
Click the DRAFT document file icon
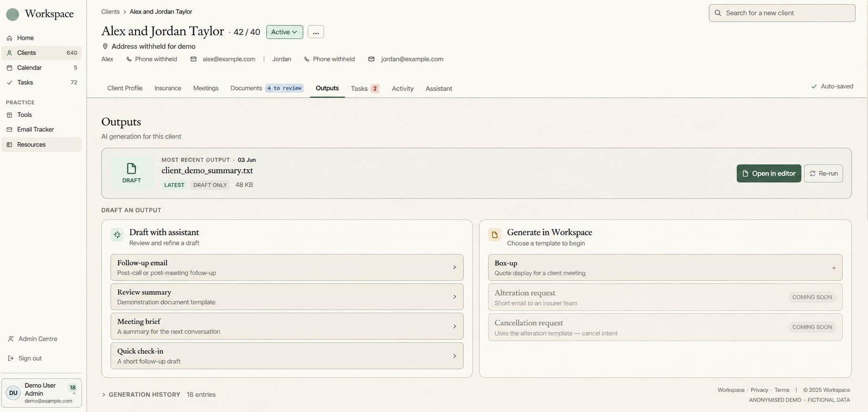pyautogui.click(x=132, y=168)
